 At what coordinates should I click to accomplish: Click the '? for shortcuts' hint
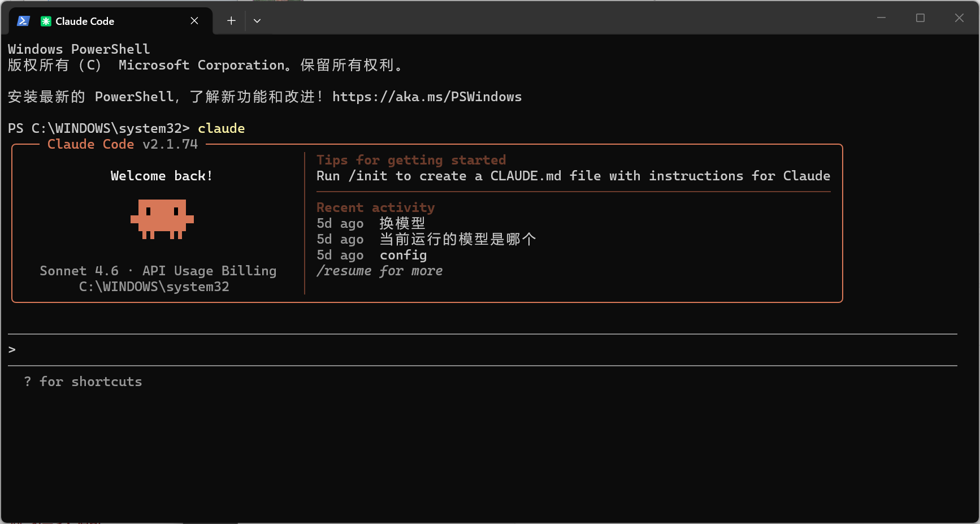83,382
